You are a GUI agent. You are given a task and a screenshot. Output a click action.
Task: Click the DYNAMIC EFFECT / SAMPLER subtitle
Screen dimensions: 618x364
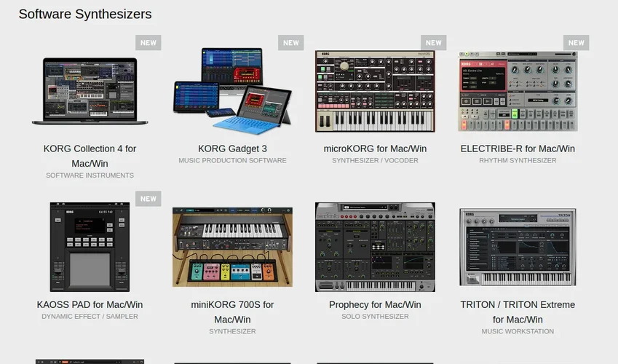click(90, 316)
